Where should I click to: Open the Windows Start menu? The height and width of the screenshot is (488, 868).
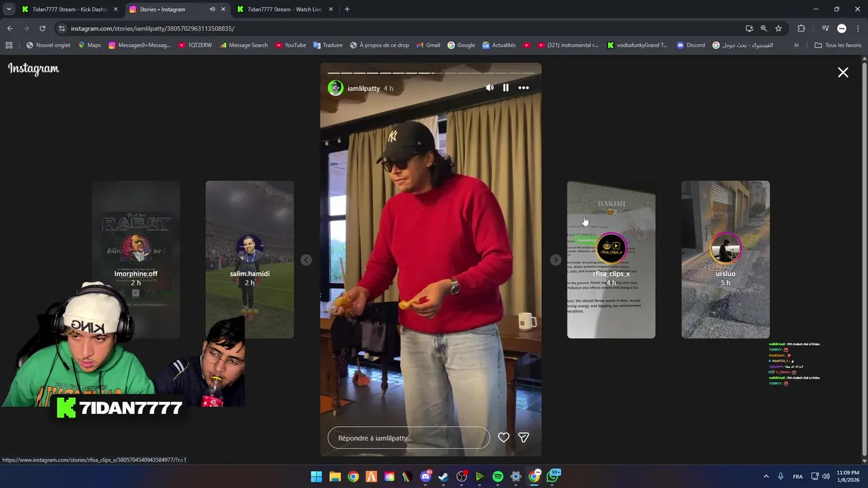317,476
